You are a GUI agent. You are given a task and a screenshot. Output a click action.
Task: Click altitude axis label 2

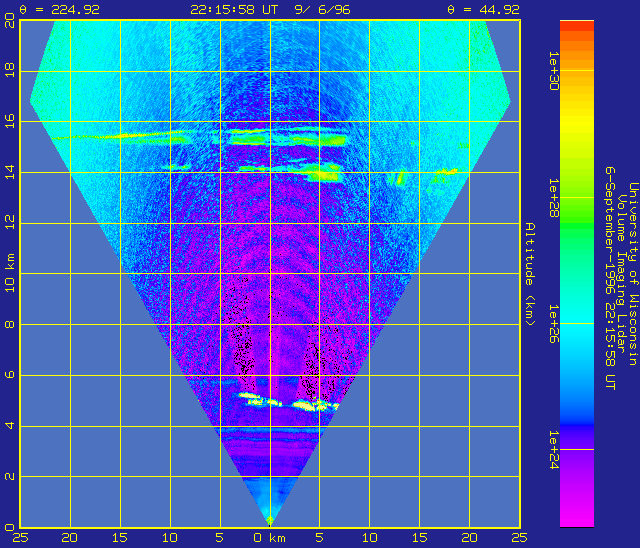click(x=10, y=477)
